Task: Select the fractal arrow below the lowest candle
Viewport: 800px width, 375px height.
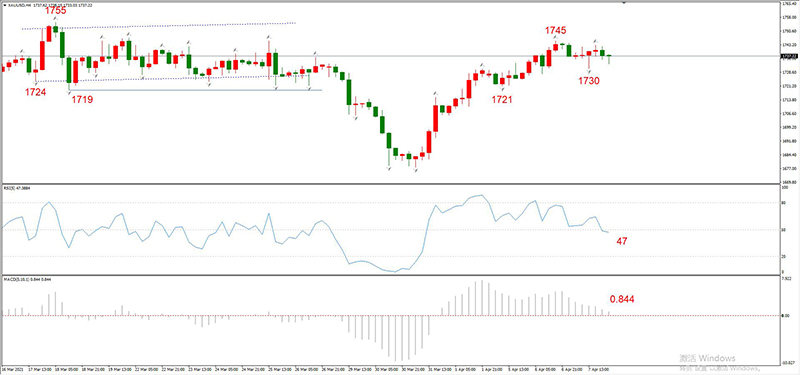Action: [416, 171]
